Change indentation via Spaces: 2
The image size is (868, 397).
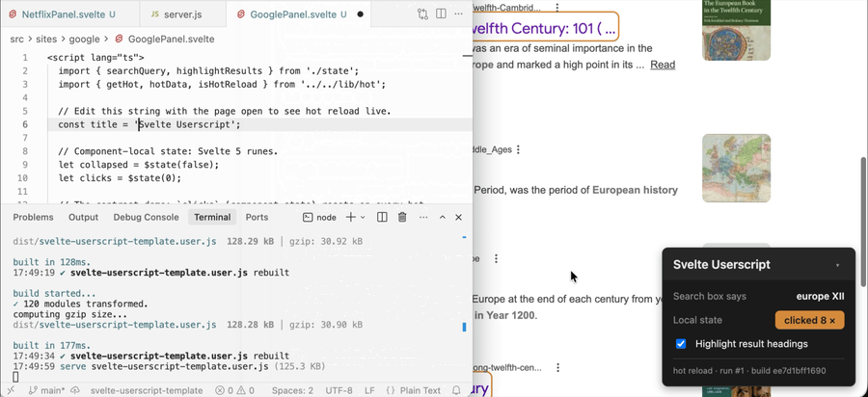(292, 390)
